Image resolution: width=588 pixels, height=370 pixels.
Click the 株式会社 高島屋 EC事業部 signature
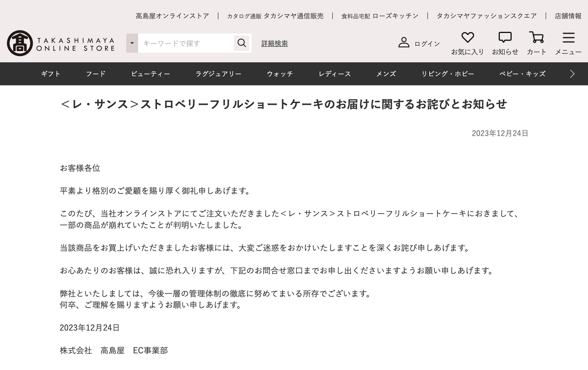[114, 351]
